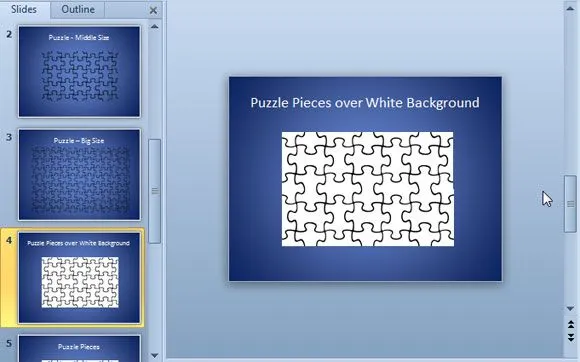The height and width of the screenshot is (362, 580).
Task: Click the thumbnail pane scroll down arrow
Action: point(155,356)
